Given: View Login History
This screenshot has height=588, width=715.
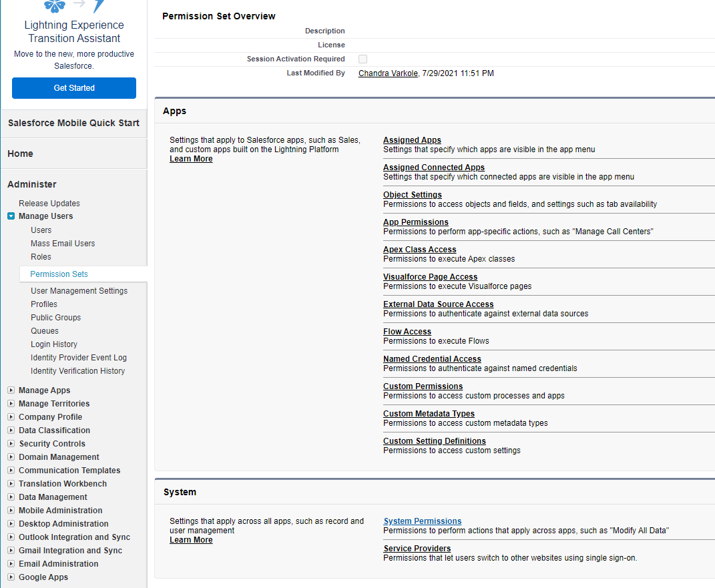Looking at the screenshot, I should click(54, 344).
